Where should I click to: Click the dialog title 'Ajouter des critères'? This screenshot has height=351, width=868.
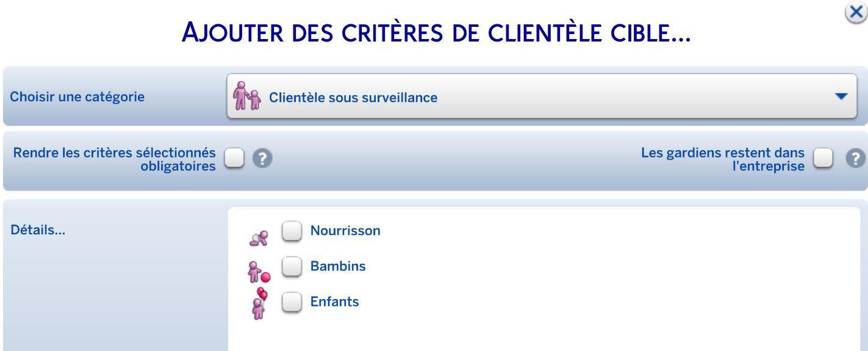(x=436, y=32)
